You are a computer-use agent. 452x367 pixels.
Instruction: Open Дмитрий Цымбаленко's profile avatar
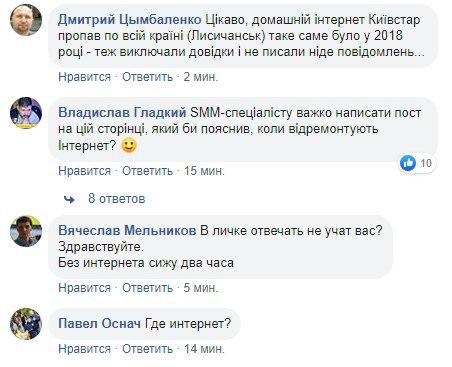click(26, 20)
